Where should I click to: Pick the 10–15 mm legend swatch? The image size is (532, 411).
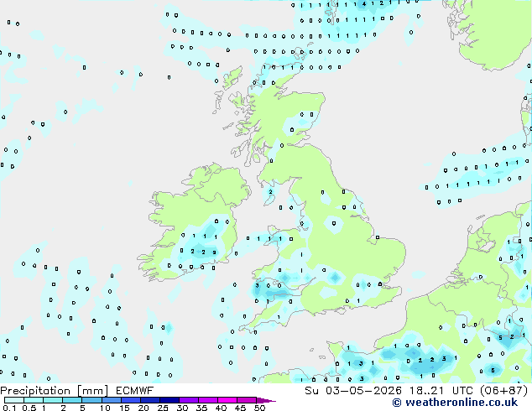(x=111, y=400)
